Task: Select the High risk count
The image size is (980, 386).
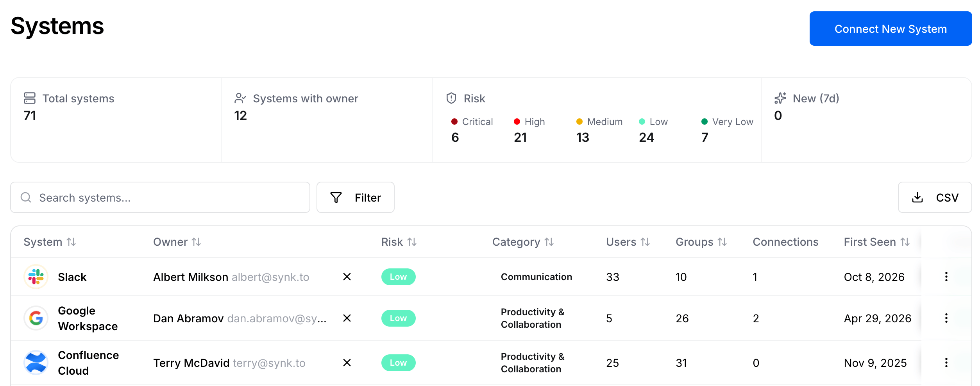Action: click(x=520, y=137)
